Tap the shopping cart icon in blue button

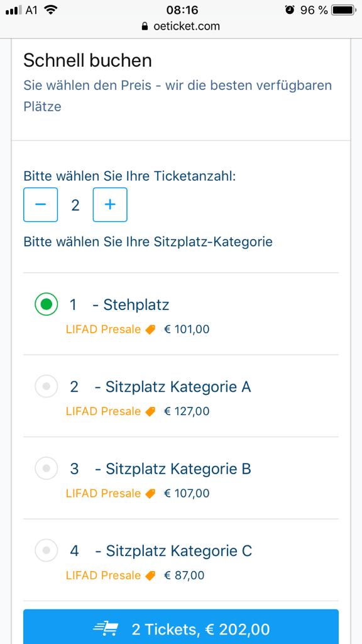coord(106,629)
